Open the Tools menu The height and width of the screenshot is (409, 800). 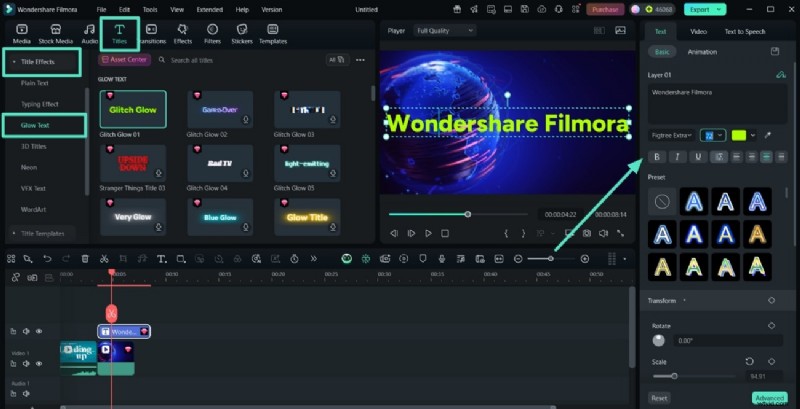click(x=150, y=9)
